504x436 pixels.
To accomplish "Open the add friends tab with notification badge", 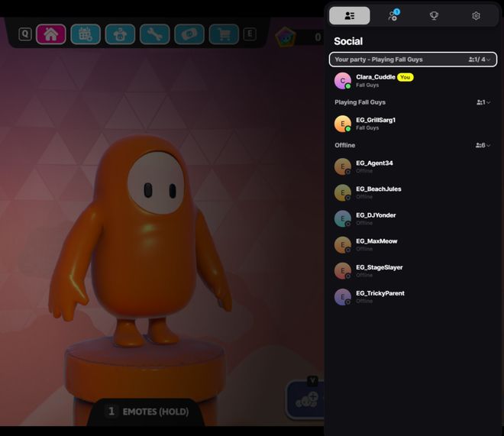I will 393,15.
